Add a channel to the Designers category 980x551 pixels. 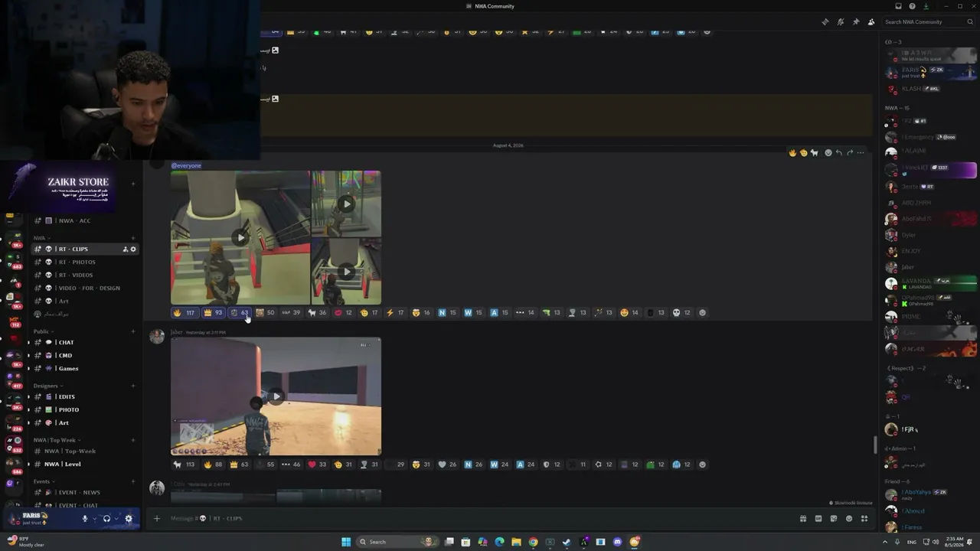click(x=133, y=386)
